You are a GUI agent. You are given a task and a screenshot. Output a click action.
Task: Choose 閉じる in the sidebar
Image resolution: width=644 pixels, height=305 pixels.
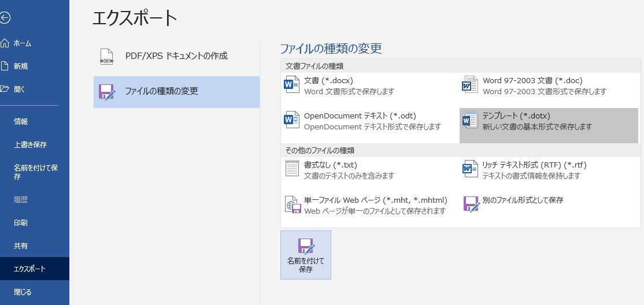35,292
